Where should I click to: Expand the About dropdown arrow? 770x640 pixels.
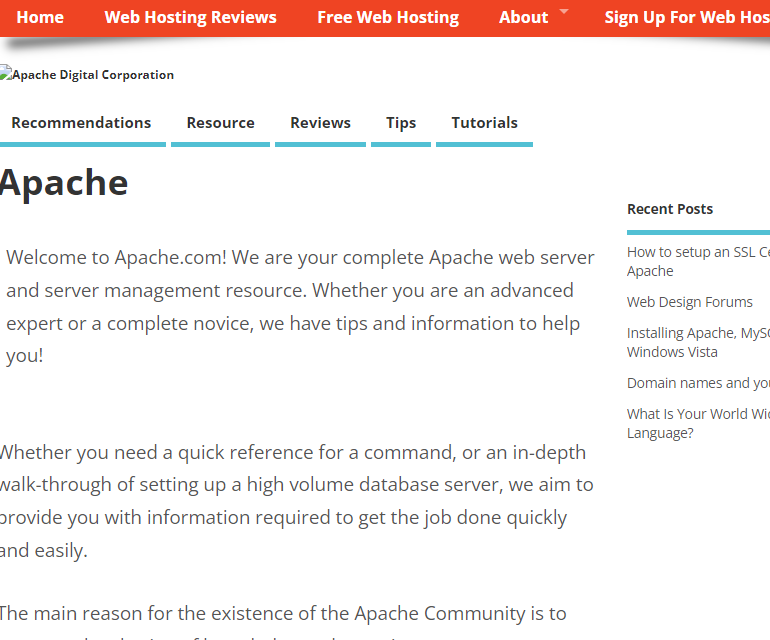[x=564, y=11]
